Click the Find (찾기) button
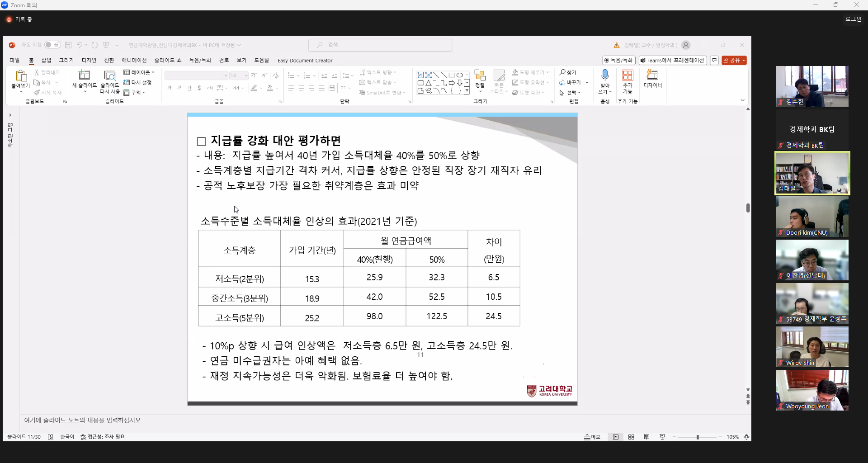Viewport: 868px width, 463px height. (x=568, y=72)
